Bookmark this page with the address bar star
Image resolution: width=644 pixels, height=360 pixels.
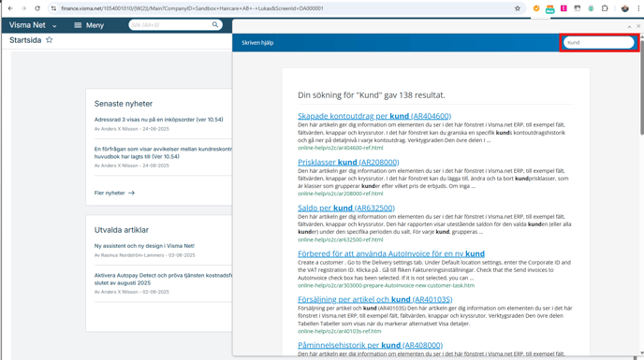(518, 8)
